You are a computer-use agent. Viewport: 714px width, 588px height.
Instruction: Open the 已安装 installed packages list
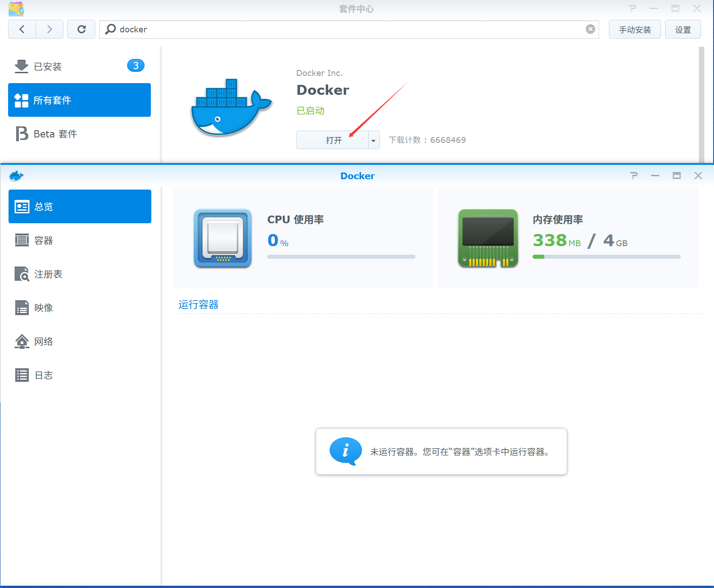pyautogui.click(x=79, y=66)
